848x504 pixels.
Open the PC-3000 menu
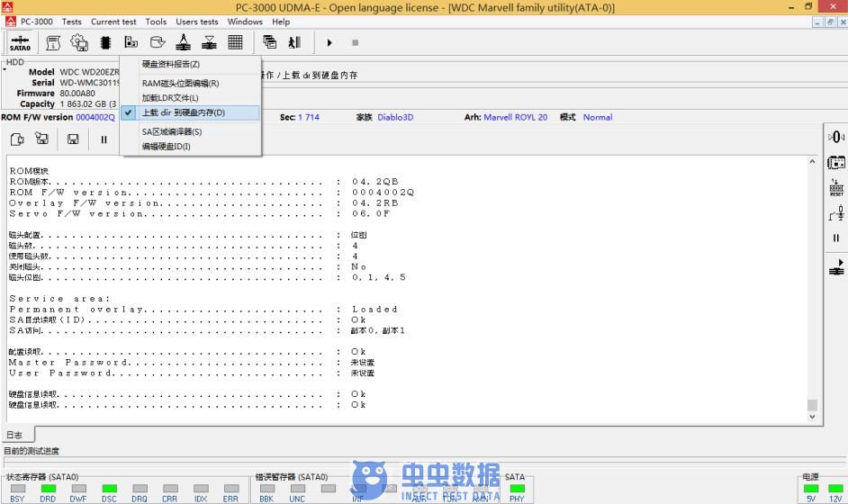tap(36, 22)
